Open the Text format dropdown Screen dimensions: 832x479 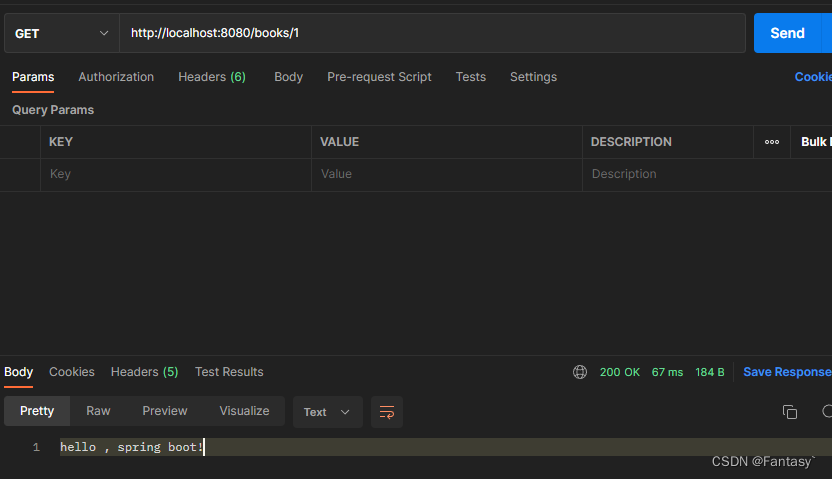pyautogui.click(x=327, y=412)
